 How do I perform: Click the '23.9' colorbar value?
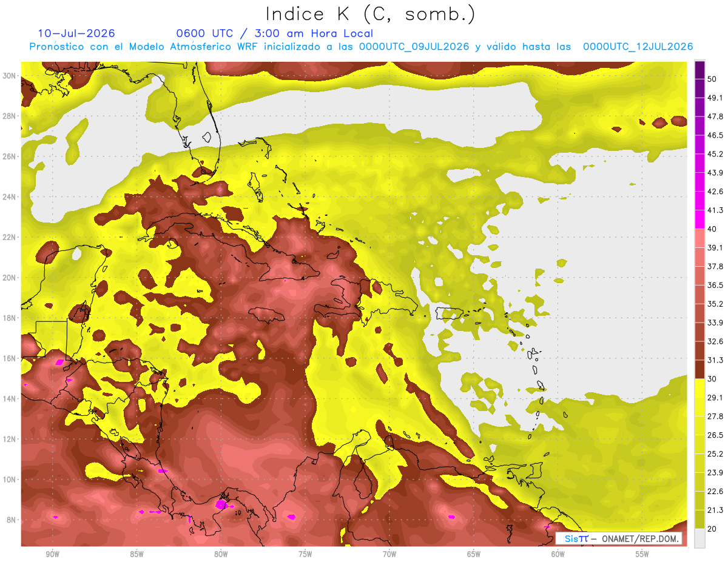(x=715, y=472)
